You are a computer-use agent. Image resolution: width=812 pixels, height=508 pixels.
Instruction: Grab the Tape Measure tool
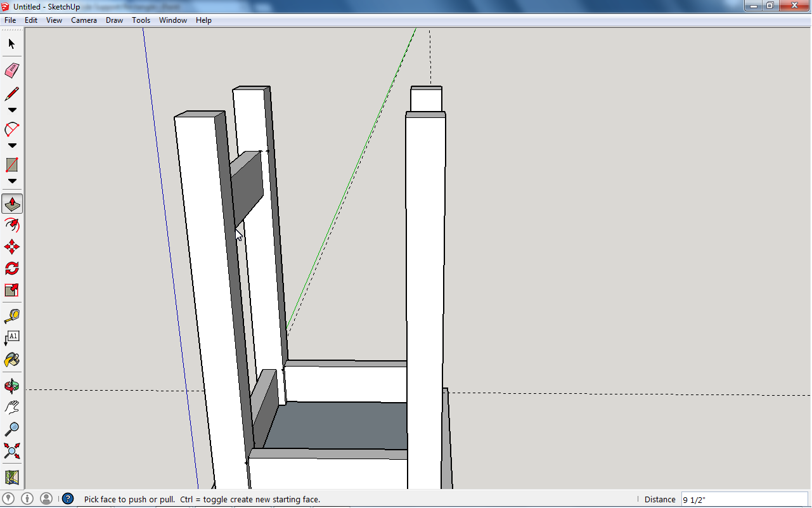(x=11, y=316)
